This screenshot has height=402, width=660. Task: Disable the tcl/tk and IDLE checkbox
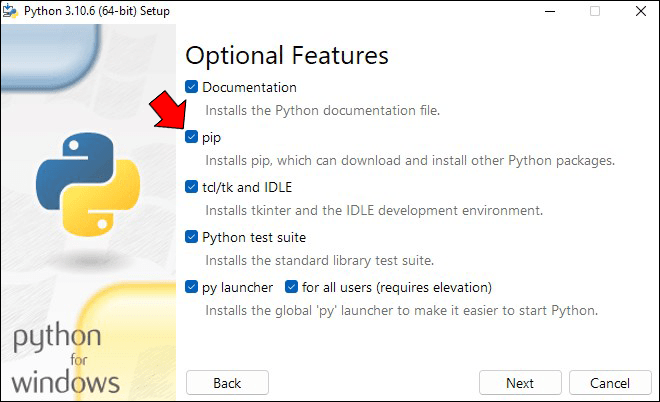tap(192, 186)
